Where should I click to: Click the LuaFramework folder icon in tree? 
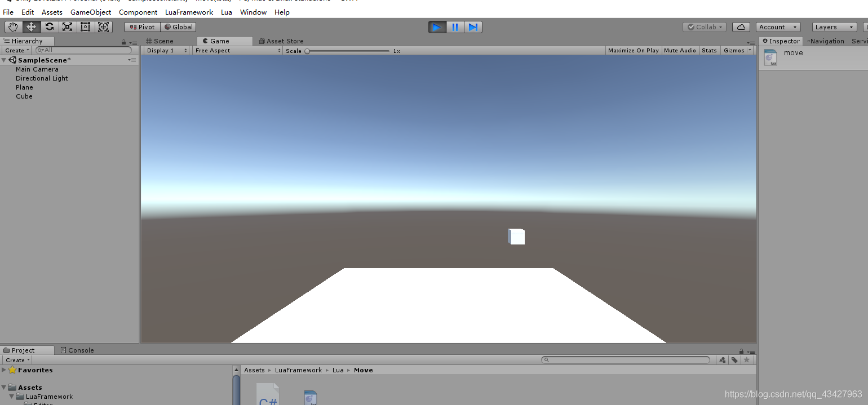(x=20, y=397)
